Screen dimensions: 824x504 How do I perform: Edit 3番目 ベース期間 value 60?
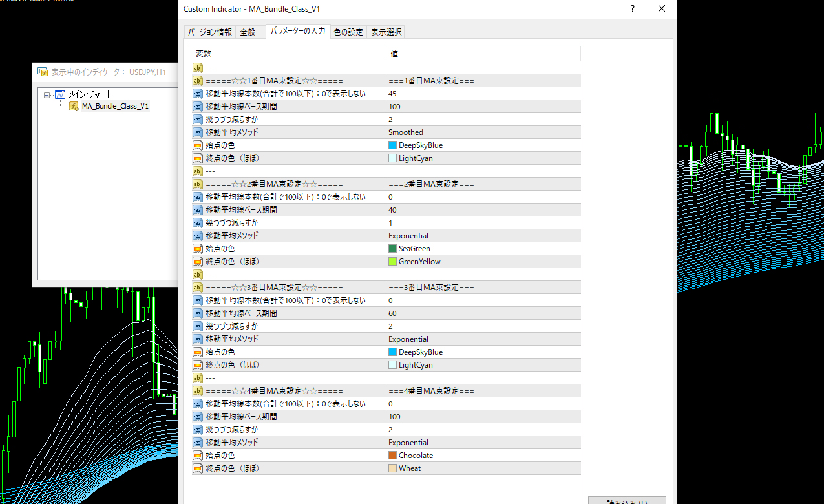[x=483, y=313]
